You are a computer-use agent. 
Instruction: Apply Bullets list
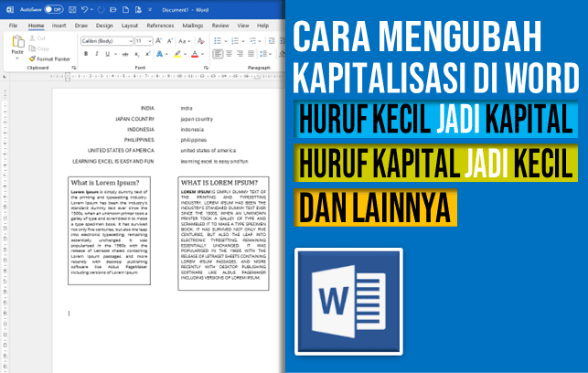218,40
